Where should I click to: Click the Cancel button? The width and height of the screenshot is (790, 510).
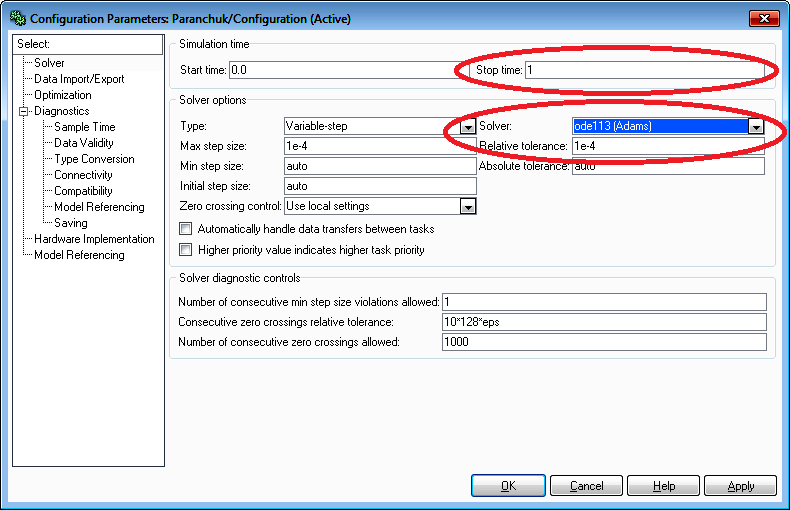click(x=586, y=486)
